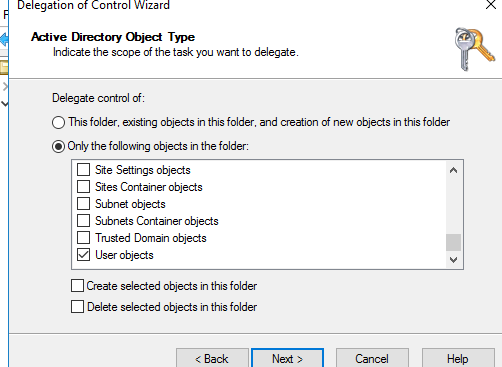The height and width of the screenshot is (367, 502).
Task: Select 'This folder, existing objects' radio option
Action: (58, 122)
